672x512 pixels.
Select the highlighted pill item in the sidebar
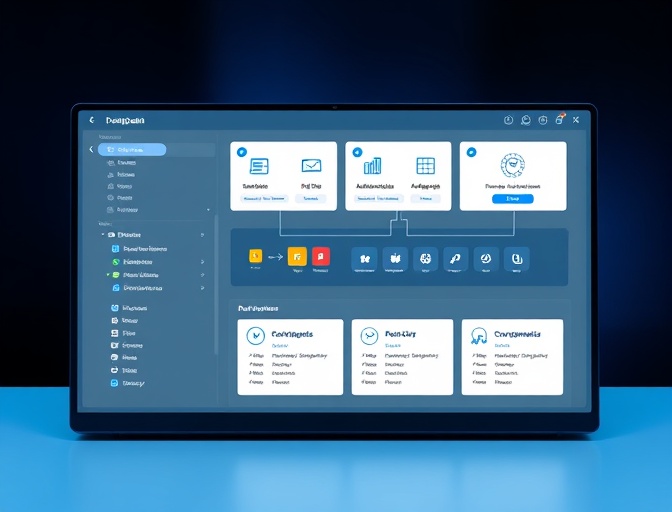pyautogui.click(x=132, y=150)
